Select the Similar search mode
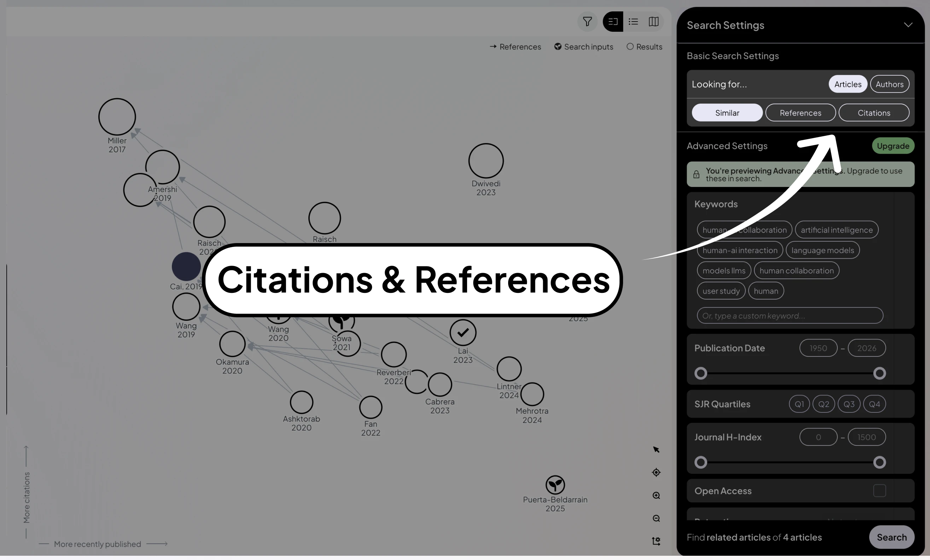 727,113
